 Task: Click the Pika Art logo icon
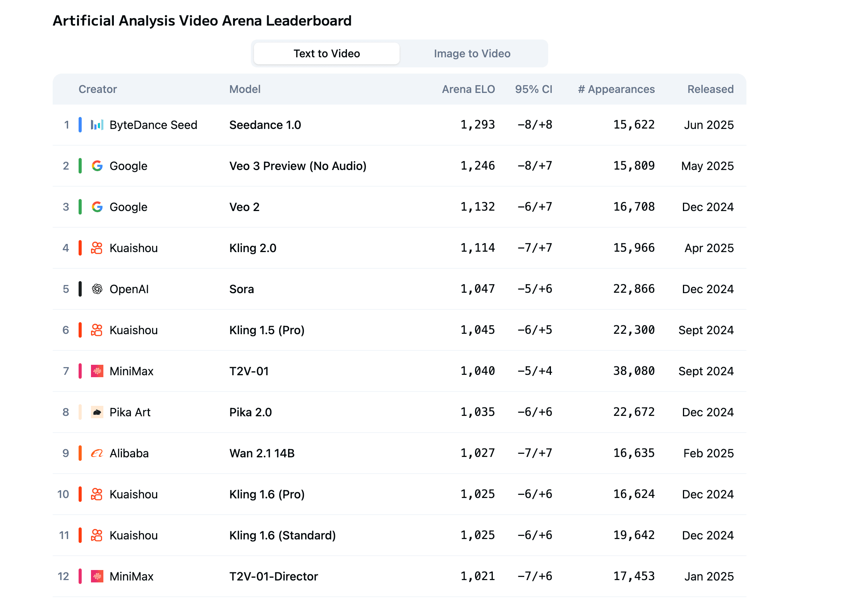97,412
